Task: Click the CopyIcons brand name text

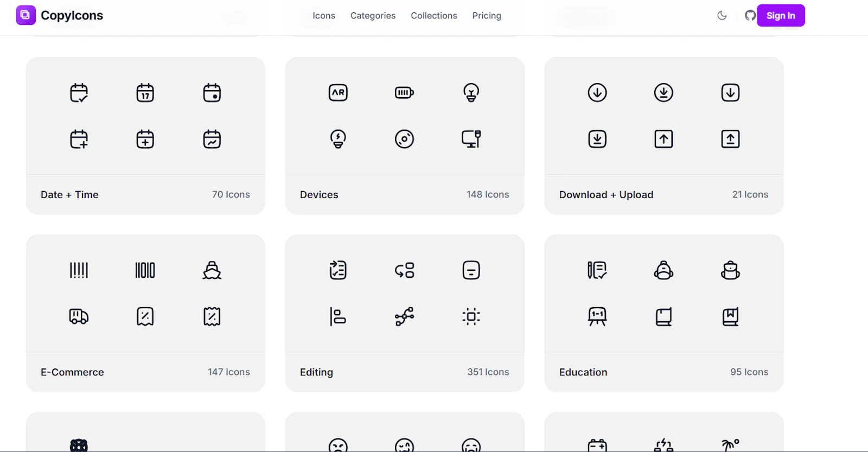Action: click(x=72, y=15)
